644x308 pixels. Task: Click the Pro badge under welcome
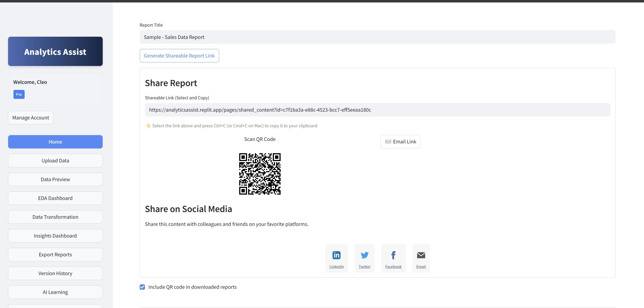point(19,94)
